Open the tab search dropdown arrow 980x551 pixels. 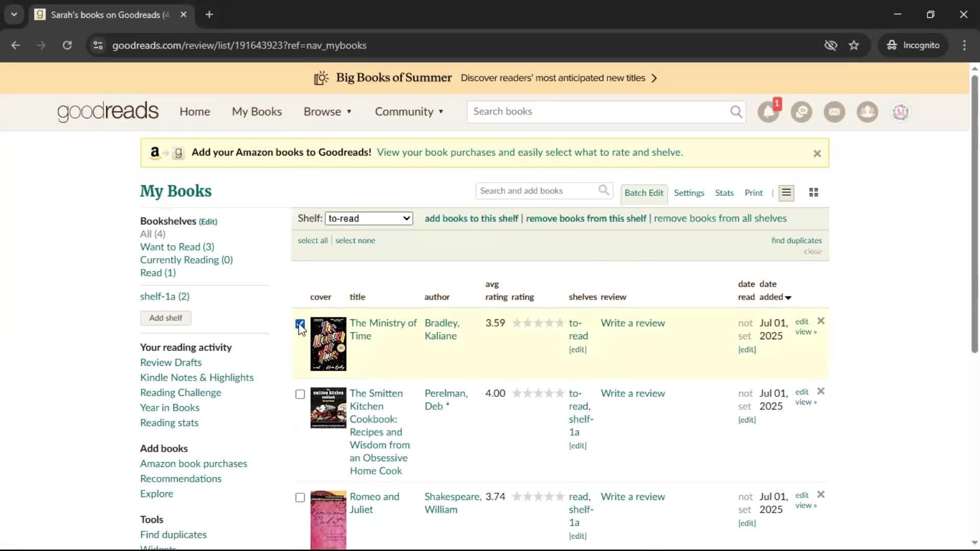click(x=14, y=15)
